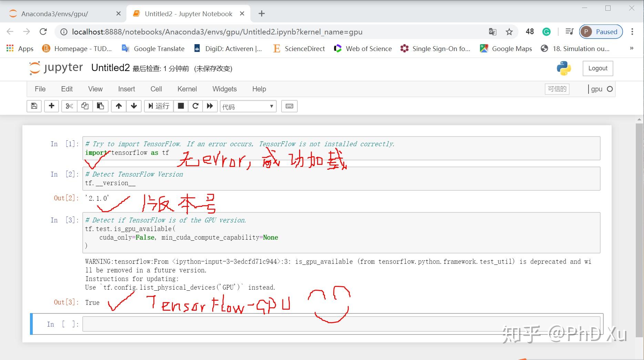Move selected cell up arrow
The image size is (644, 360).
coord(119,106)
